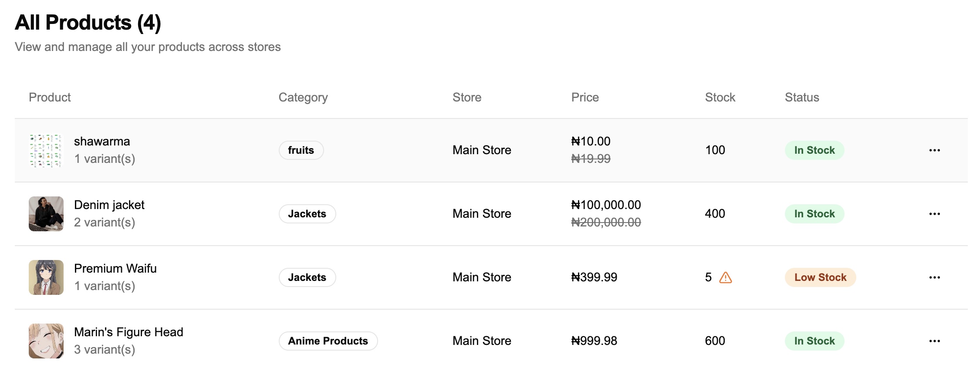Viewport: 980px width, 385px height.
Task: Click the Low Stock status badge
Action: pos(820,277)
